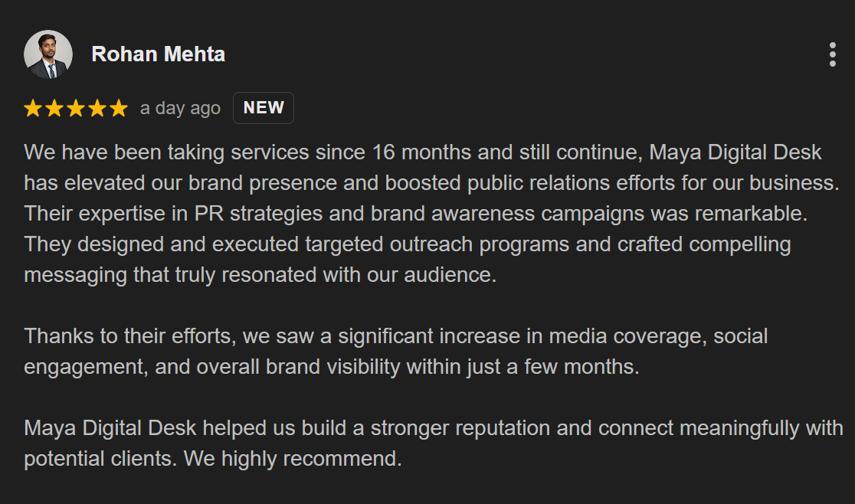Click the fourth gold star icon
Image resolution: width=855 pixels, height=504 pixels.
[97, 108]
